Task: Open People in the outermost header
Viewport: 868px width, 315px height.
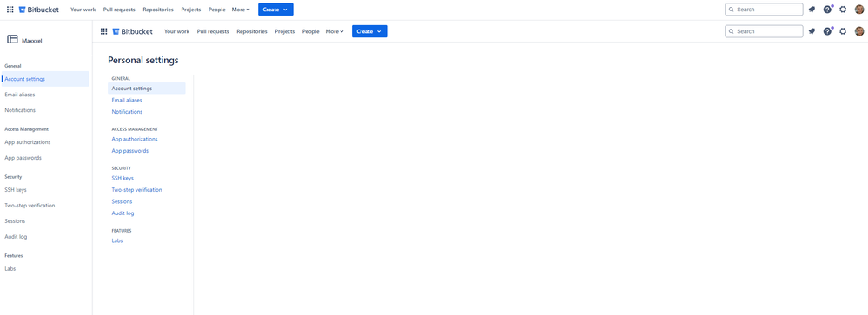Action: coord(217,10)
